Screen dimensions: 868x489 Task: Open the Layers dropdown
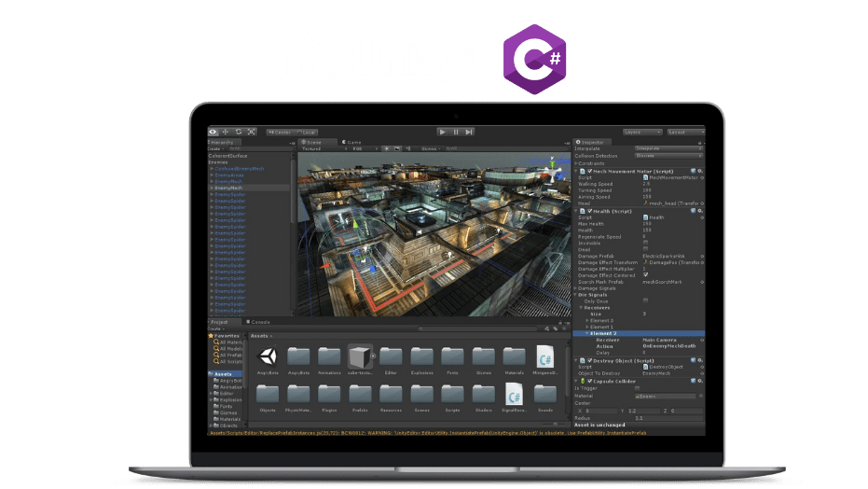click(x=642, y=133)
